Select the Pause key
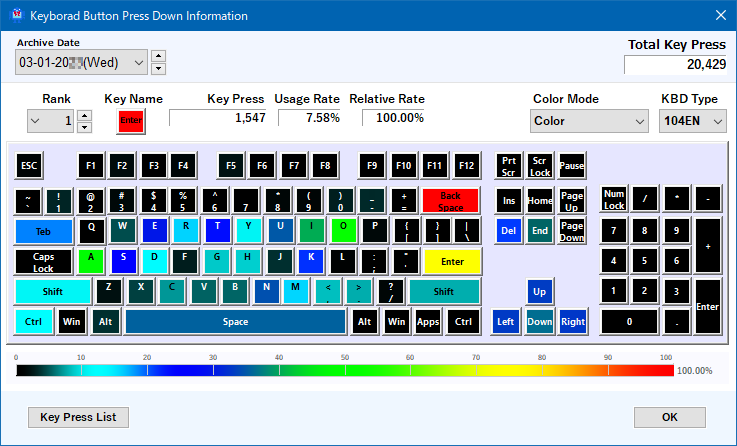This screenshot has width=737, height=446. (x=572, y=166)
